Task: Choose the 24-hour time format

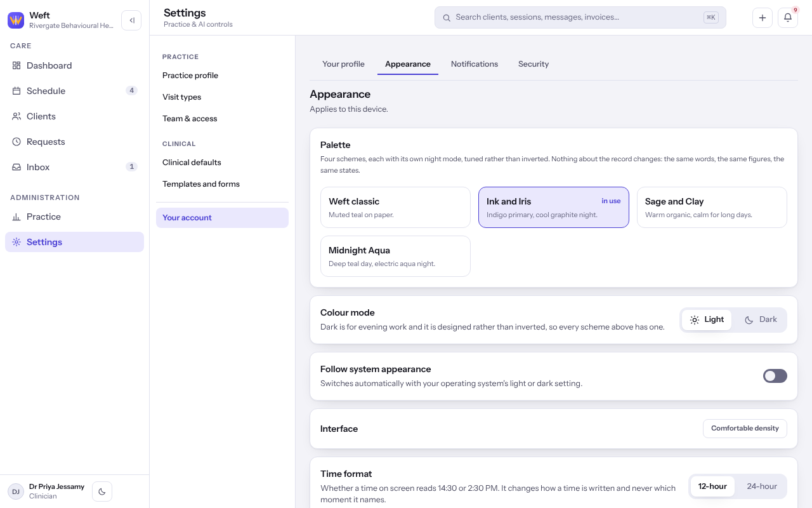Action: click(x=762, y=486)
